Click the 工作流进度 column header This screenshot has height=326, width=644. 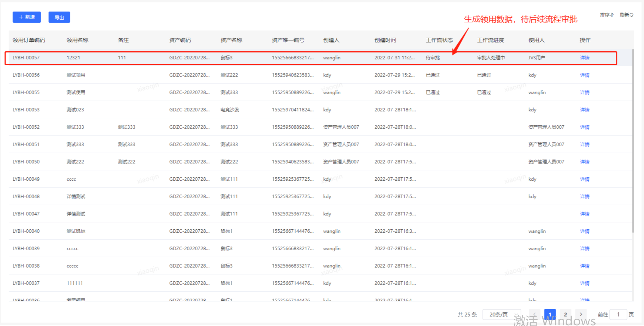click(491, 40)
